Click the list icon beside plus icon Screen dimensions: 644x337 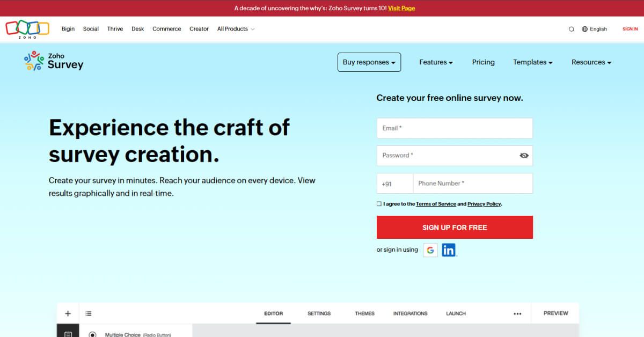89,313
